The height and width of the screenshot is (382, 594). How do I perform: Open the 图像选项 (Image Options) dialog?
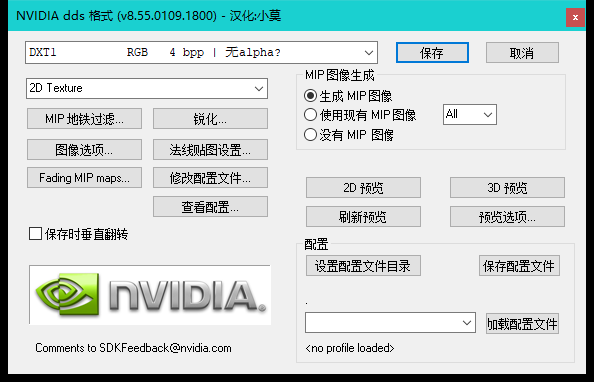click(x=84, y=150)
